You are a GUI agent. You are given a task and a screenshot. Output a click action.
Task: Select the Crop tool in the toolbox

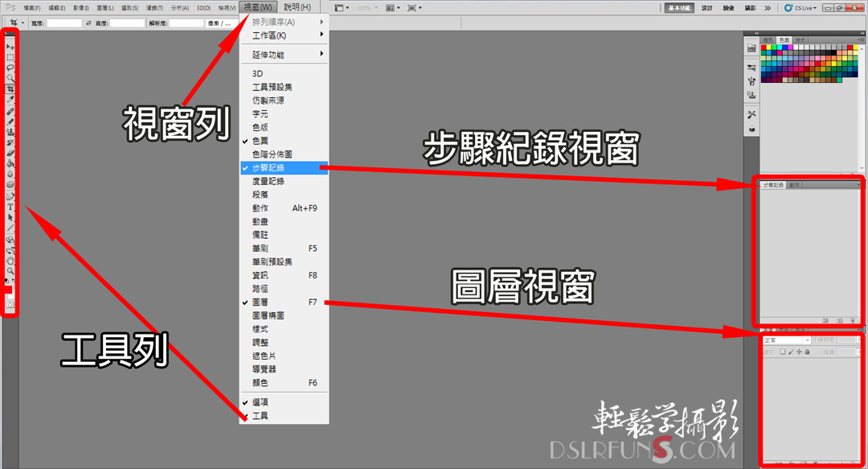pos(10,88)
